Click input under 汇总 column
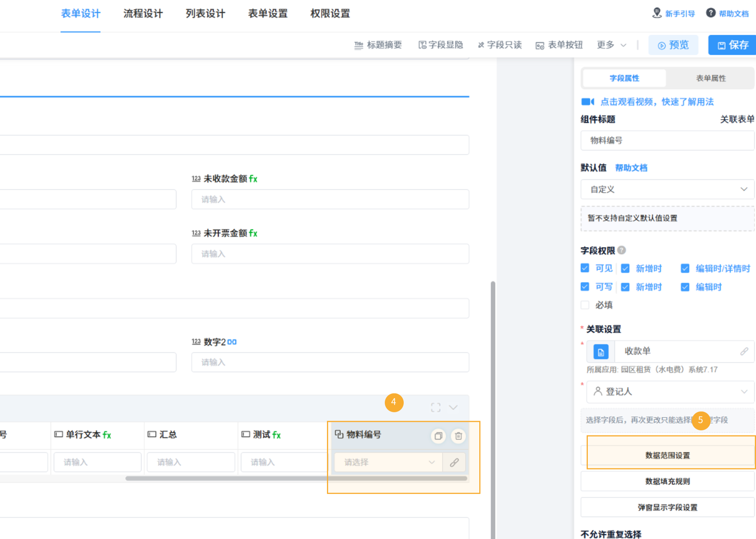The image size is (756, 539). (191, 462)
